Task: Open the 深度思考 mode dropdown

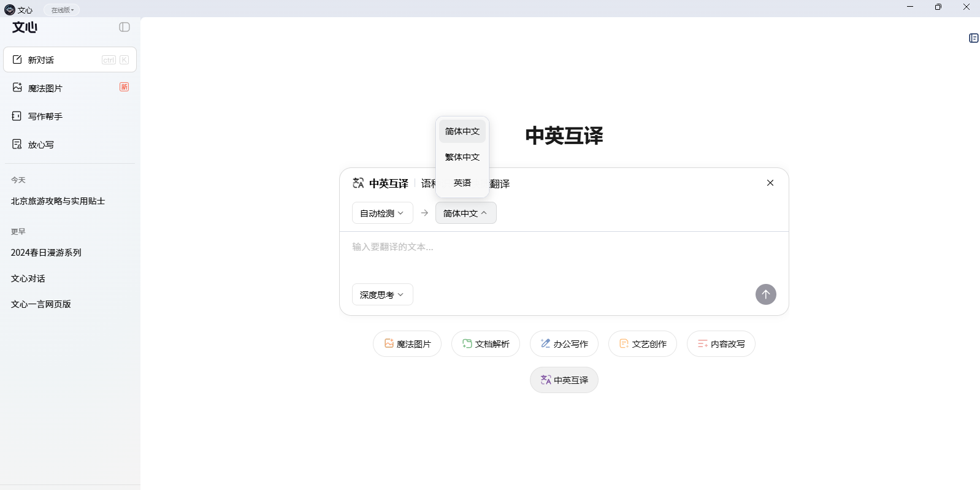Action: 382,295
